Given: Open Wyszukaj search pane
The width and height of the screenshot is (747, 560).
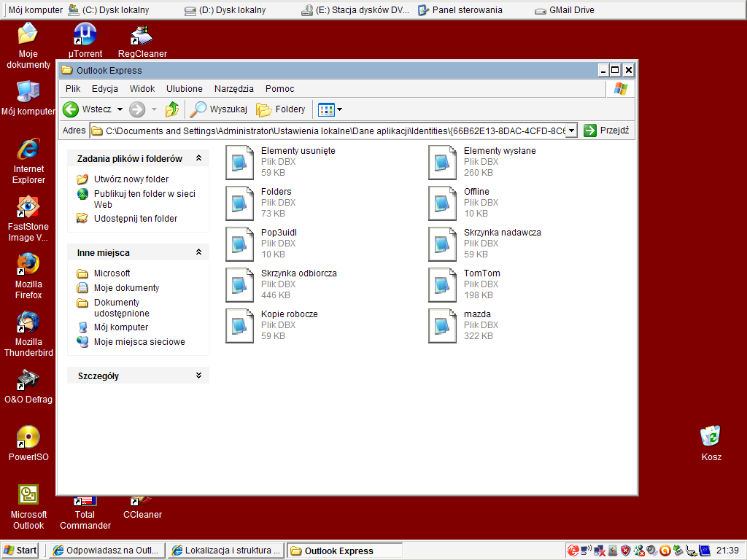Looking at the screenshot, I should pos(219,109).
